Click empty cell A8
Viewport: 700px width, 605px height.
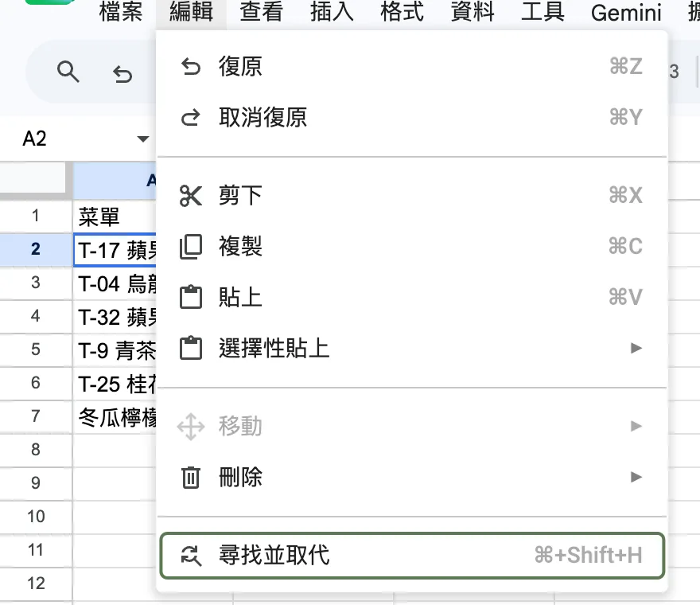[115, 451]
